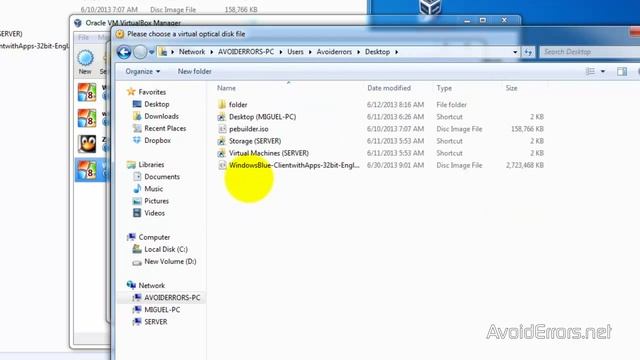Screen dimensions: 640x360
Task: Click the Back navigation arrow button
Action: pyautogui.click(x=124, y=52)
